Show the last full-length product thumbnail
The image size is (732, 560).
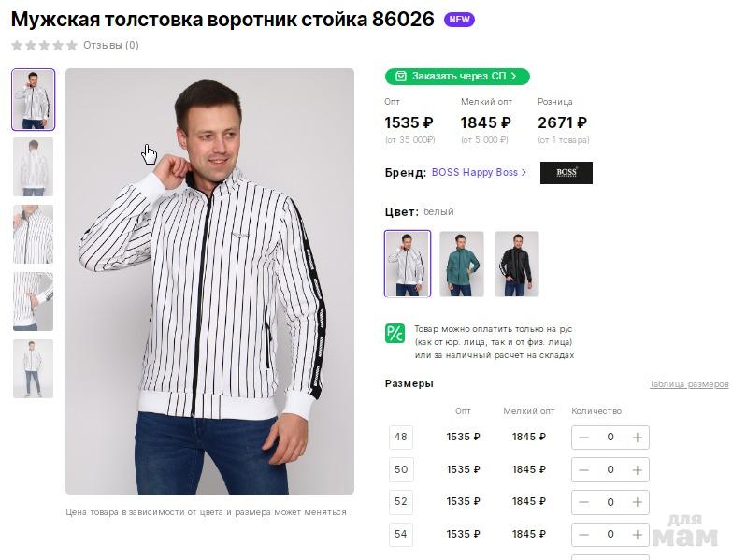(34, 368)
